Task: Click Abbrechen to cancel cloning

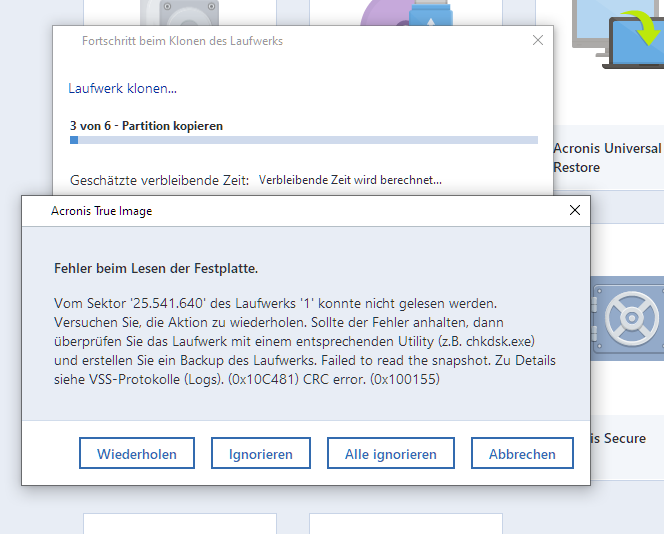Action: 522,453
